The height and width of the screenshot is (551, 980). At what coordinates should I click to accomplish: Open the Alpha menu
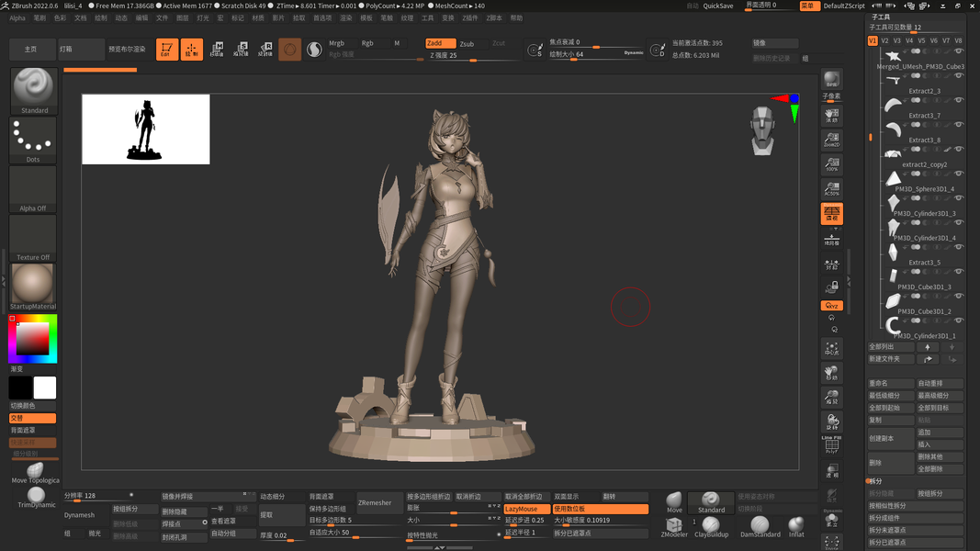pyautogui.click(x=17, y=18)
